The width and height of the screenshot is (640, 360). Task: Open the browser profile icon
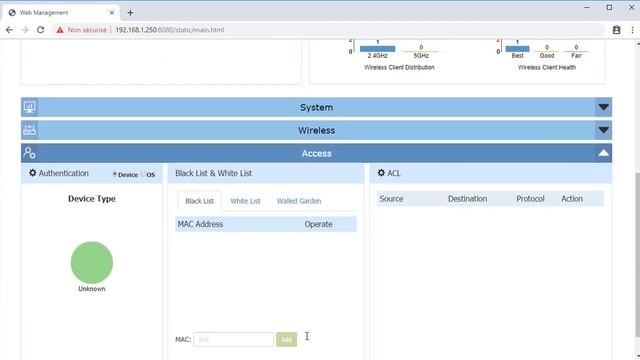click(x=616, y=30)
